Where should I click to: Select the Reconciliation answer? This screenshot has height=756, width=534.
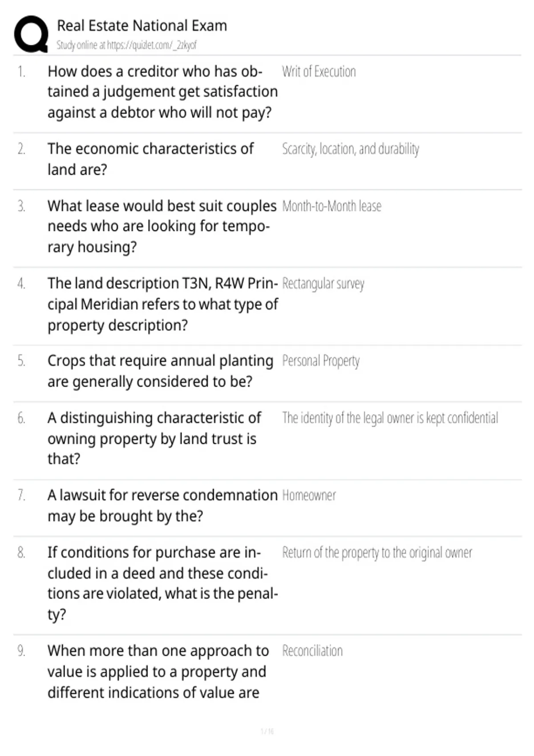pos(312,651)
